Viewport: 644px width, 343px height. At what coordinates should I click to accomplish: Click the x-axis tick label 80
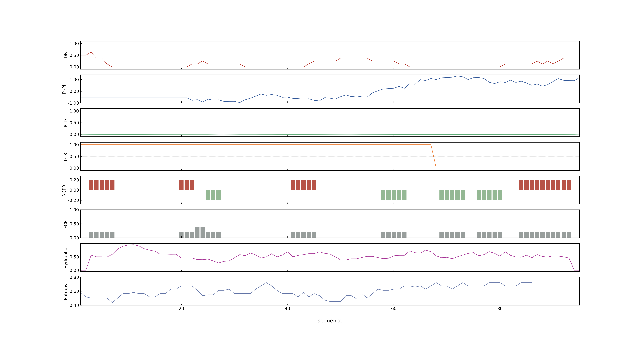coord(500,309)
